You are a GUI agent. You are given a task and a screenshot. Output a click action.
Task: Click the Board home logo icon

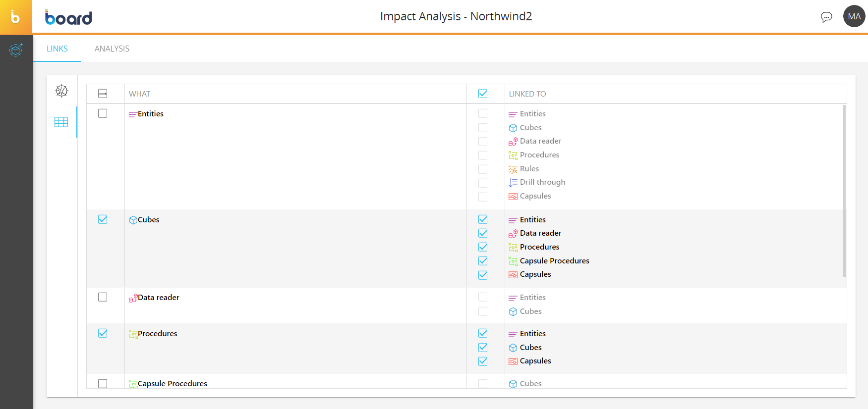point(16,17)
